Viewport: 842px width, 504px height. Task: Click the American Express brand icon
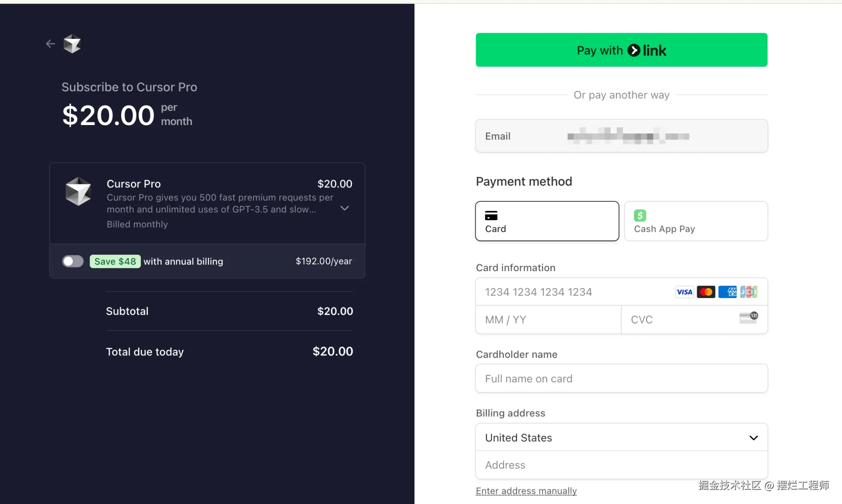point(727,292)
